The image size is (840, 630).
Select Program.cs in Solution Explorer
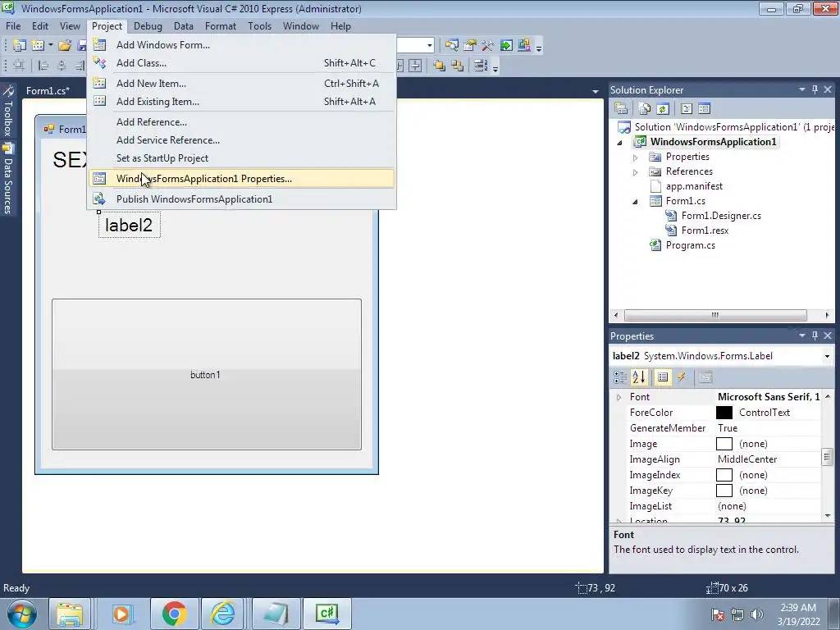click(x=690, y=245)
